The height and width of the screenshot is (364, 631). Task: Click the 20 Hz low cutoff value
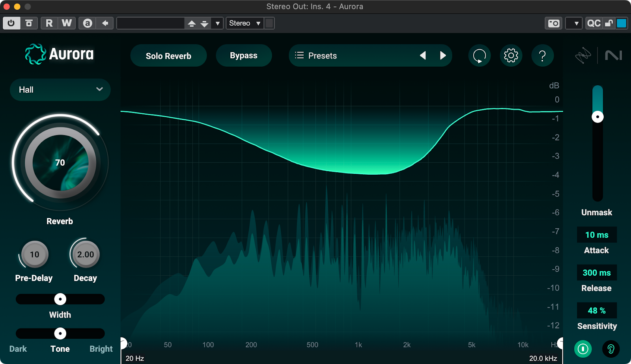pyautogui.click(x=135, y=358)
